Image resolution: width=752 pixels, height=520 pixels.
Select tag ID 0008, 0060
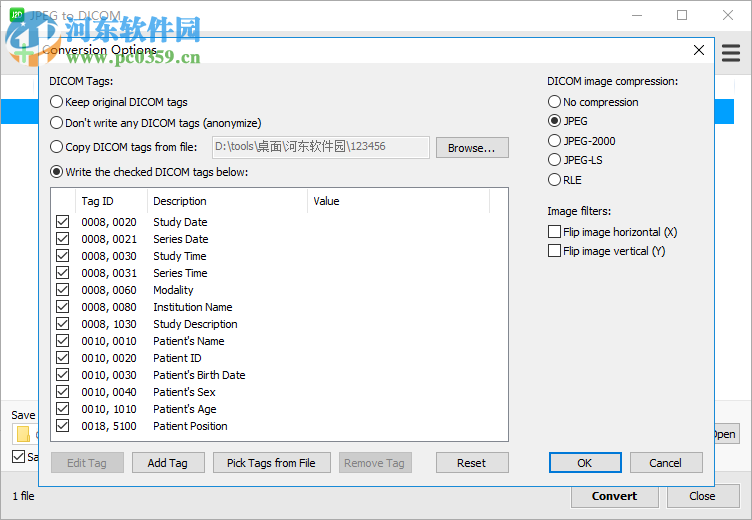109,290
